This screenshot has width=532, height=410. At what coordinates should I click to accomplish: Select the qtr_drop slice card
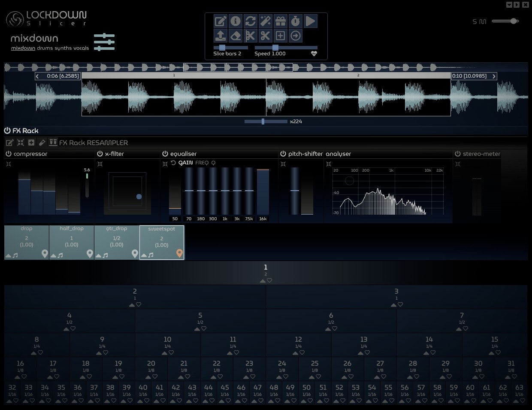[x=117, y=243]
